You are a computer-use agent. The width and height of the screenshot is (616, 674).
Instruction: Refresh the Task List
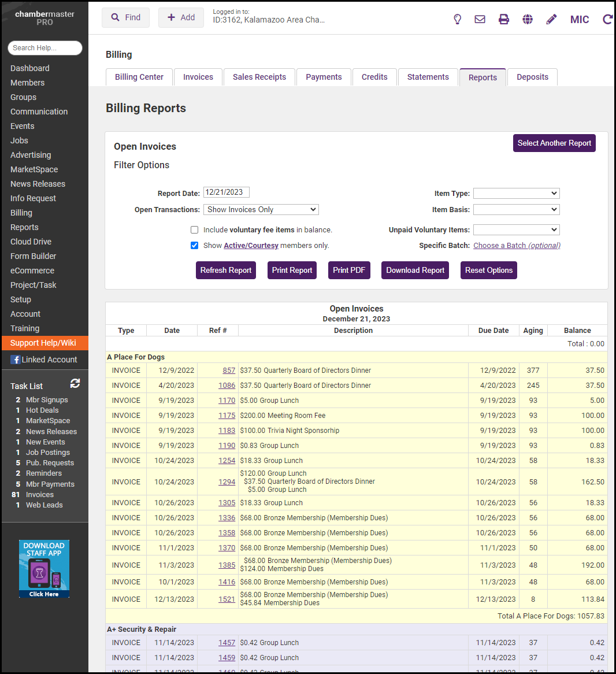coord(75,383)
